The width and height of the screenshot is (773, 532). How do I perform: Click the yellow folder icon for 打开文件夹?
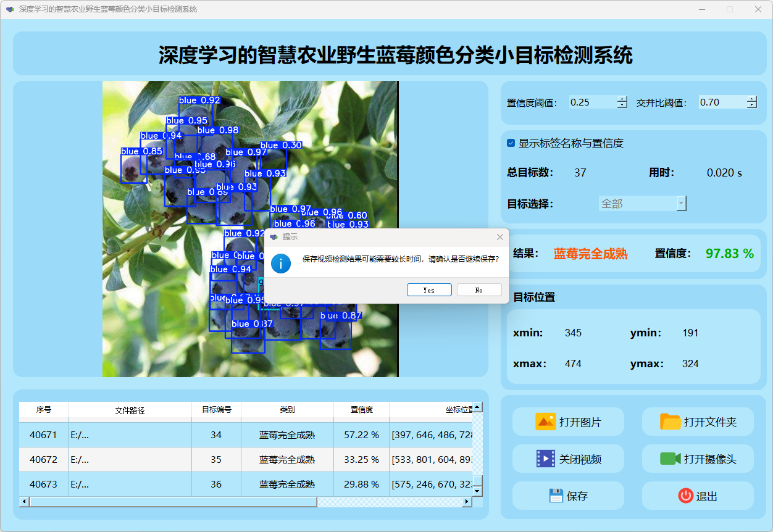click(x=670, y=422)
